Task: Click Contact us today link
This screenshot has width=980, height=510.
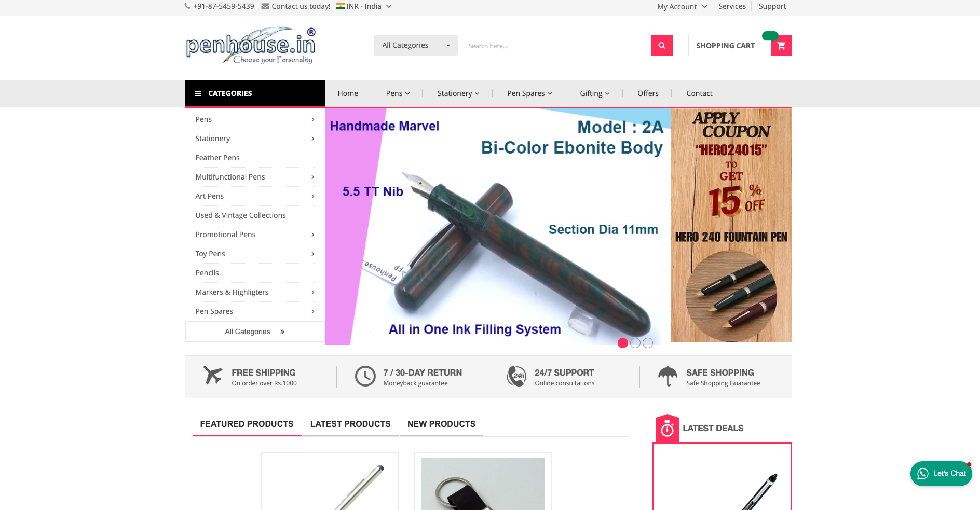Action: coord(301,6)
